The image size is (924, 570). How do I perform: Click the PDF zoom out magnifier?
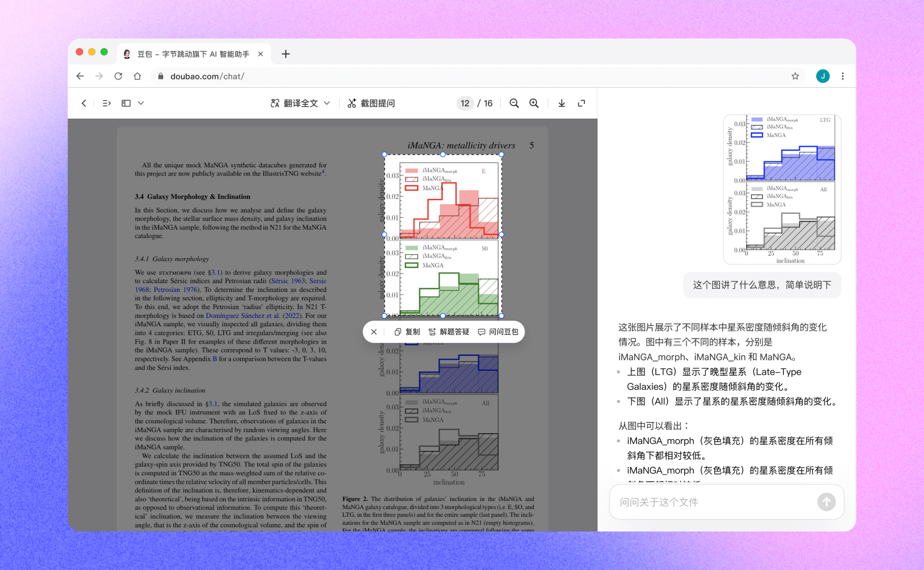(x=514, y=103)
